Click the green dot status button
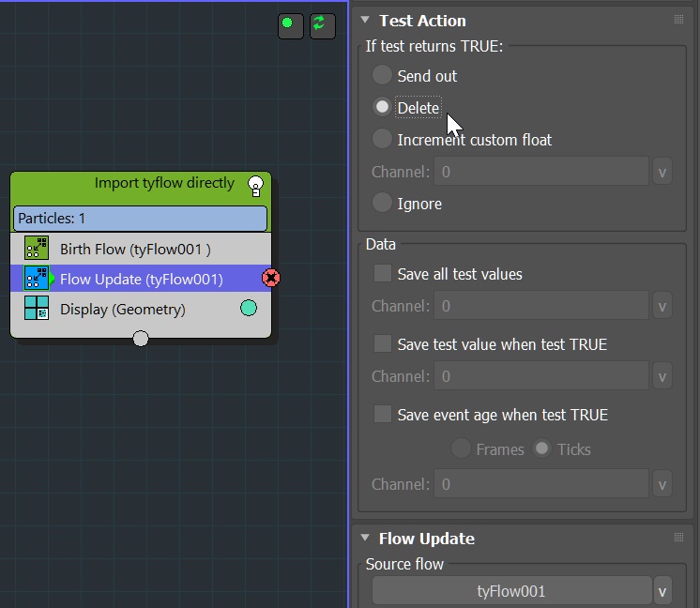Viewport: 700px width, 608px height. pyautogui.click(x=291, y=26)
